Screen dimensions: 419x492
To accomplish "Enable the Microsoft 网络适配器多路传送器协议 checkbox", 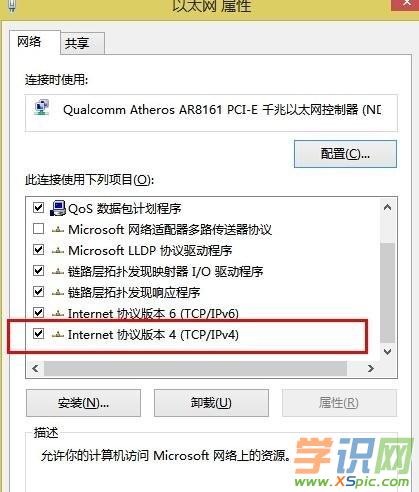I will pyautogui.click(x=38, y=229).
